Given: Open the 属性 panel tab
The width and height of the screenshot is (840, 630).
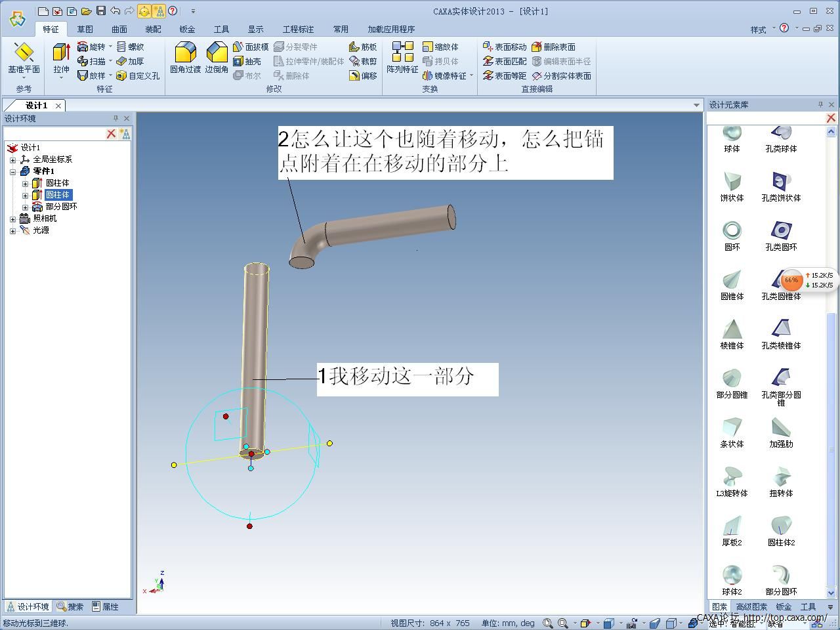Looking at the screenshot, I should [x=105, y=606].
